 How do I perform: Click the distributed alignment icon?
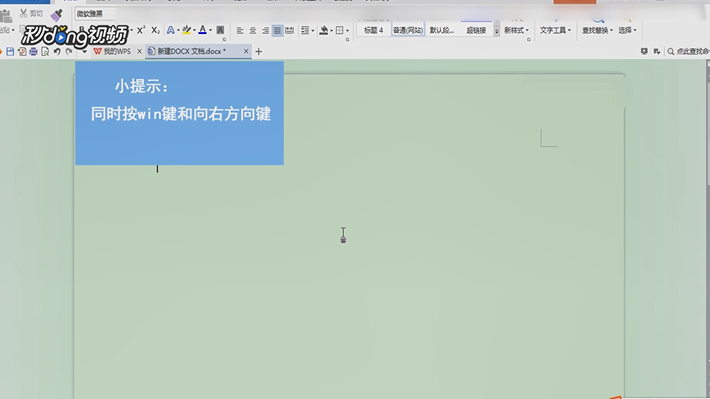(x=290, y=30)
